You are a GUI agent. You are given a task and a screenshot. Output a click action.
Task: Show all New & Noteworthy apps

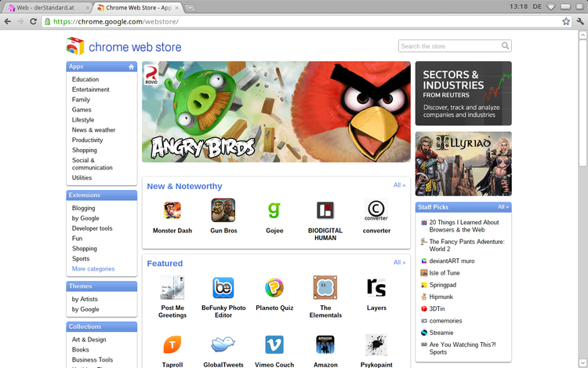(x=399, y=185)
